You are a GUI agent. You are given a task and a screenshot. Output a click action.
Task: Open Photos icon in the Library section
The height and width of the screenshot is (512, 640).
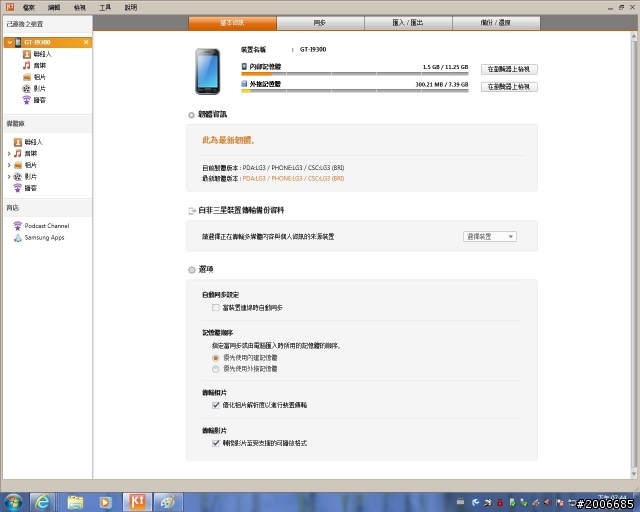pos(18,165)
